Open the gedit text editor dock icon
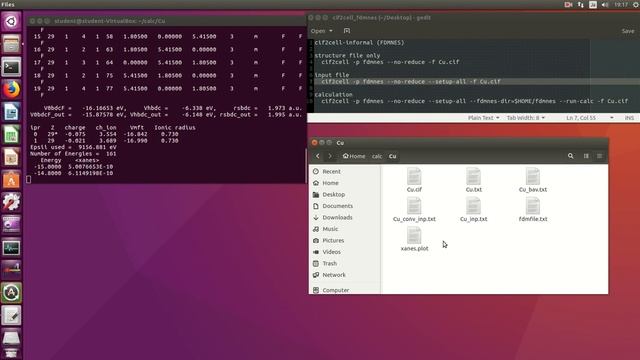The width and height of the screenshot is (640, 360). (x=11, y=316)
